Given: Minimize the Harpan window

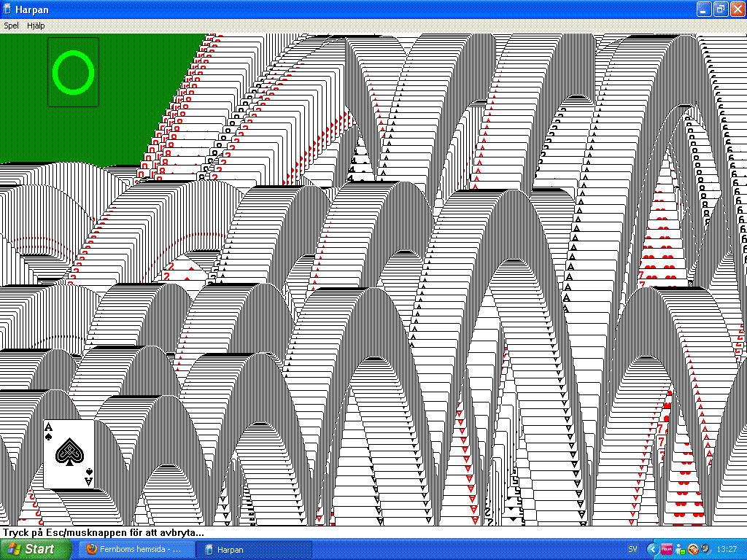Looking at the screenshot, I should tap(703, 9).
